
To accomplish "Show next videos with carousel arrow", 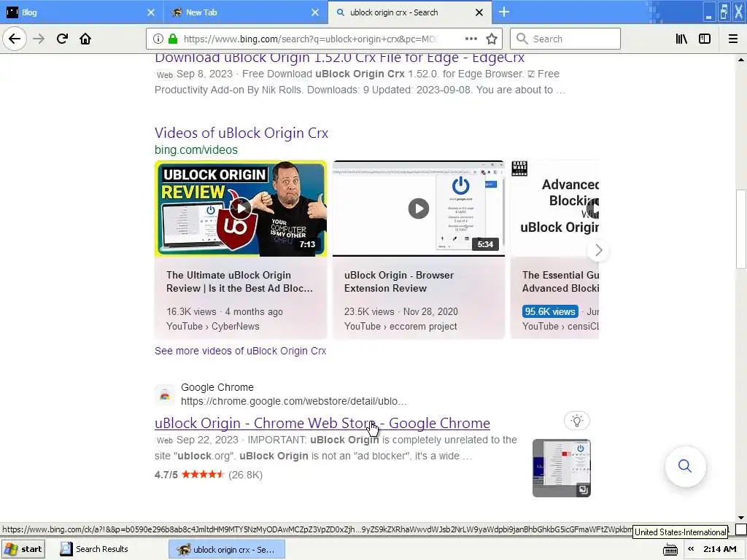I will tap(598, 250).
